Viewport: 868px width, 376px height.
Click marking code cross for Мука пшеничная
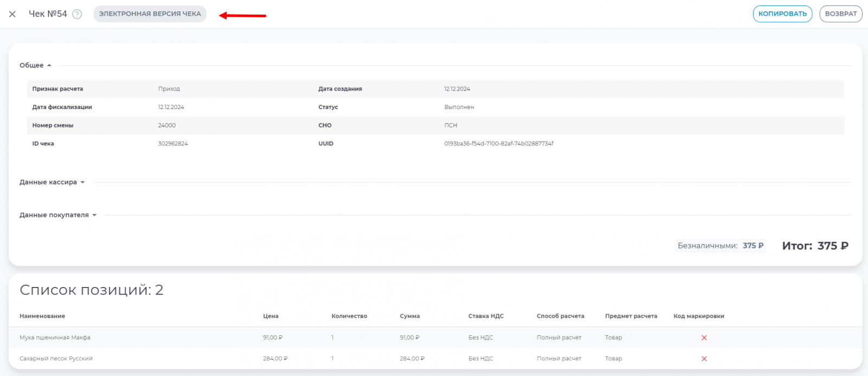704,338
